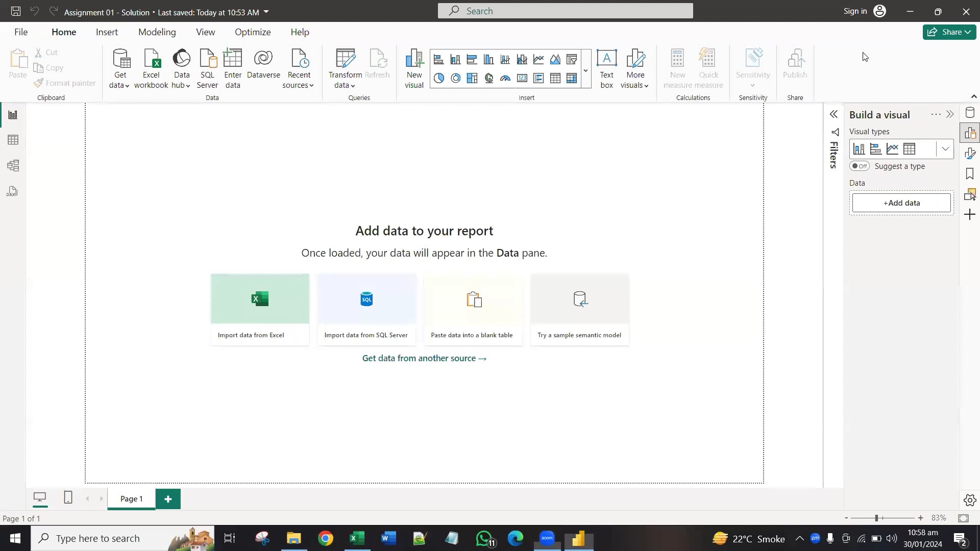Viewport: 980px width, 551px height.
Task: Open the Excel workbook data source
Action: pyautogui.click(x=151, y=68)
